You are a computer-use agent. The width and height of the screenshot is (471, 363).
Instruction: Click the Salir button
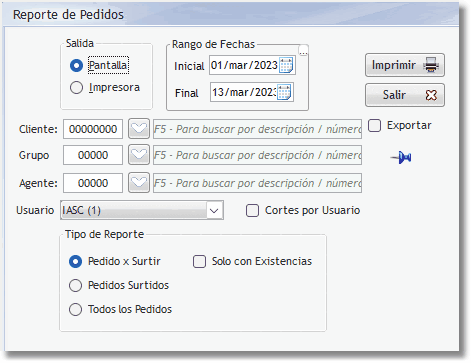click(x=405, y=95)
